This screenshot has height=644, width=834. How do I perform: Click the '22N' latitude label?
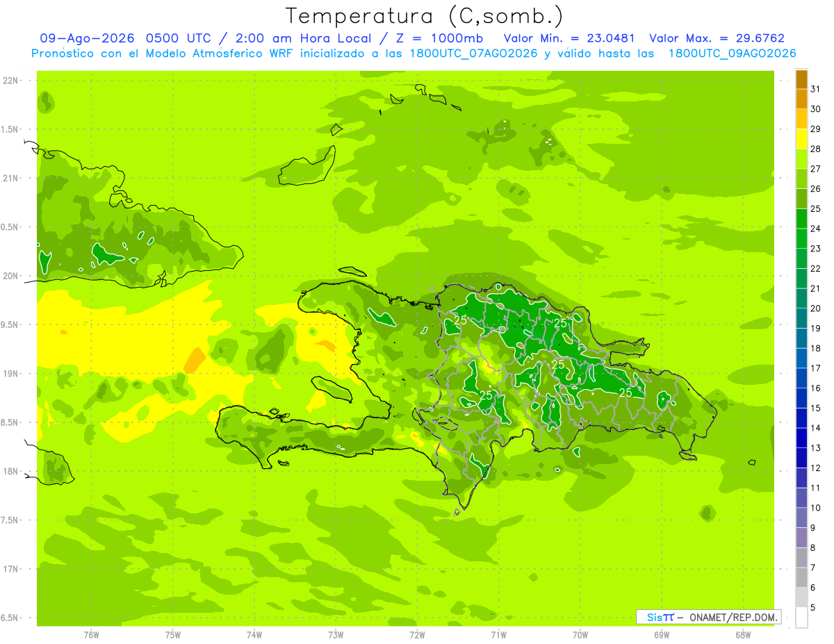(10, 81)
